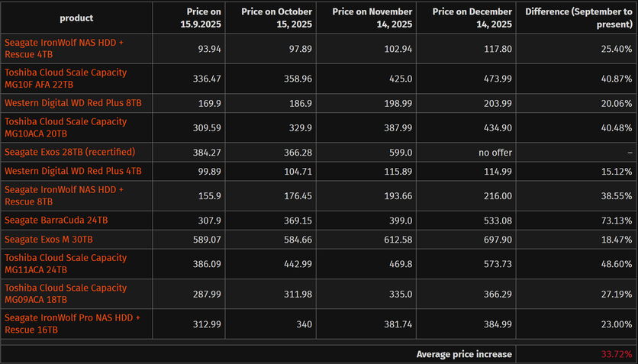Open Seagate IronWolf NAS HDD + Rescue 8TB link
This screenshot has width=638, height=364.
point(64,195)
